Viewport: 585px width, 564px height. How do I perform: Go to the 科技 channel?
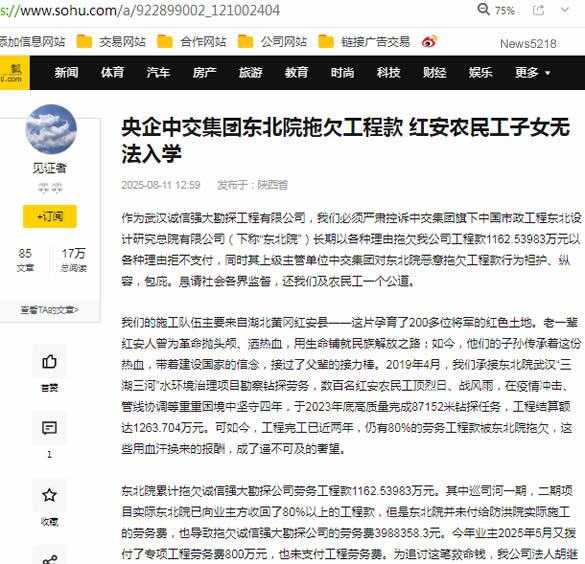388,72
